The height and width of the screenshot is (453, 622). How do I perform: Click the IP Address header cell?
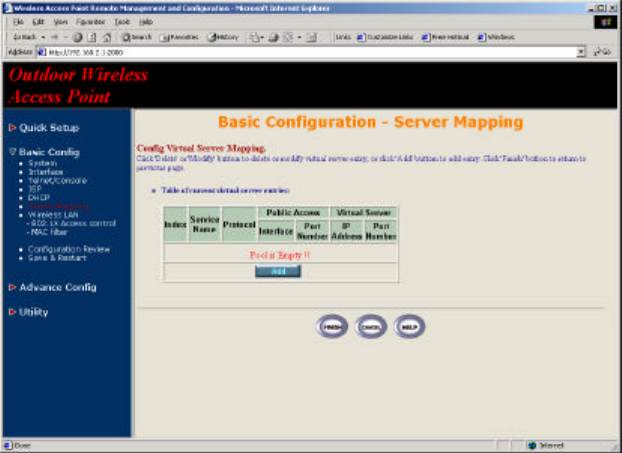(347, 231)
